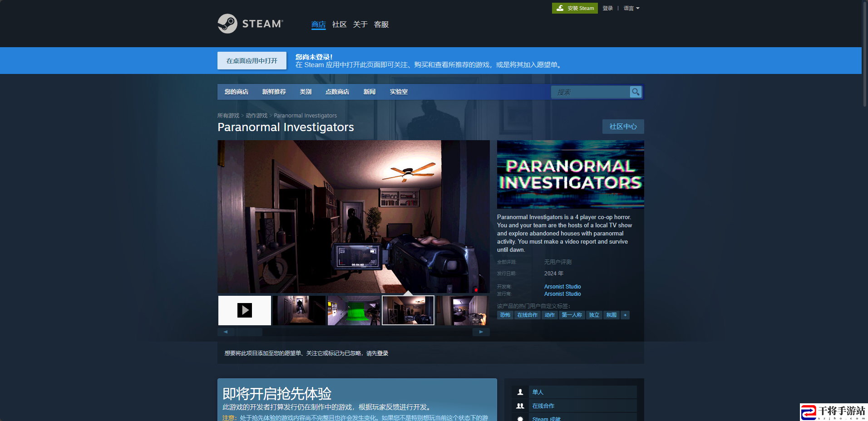Click the Install Steam download icon

click(x=560, y=8)
